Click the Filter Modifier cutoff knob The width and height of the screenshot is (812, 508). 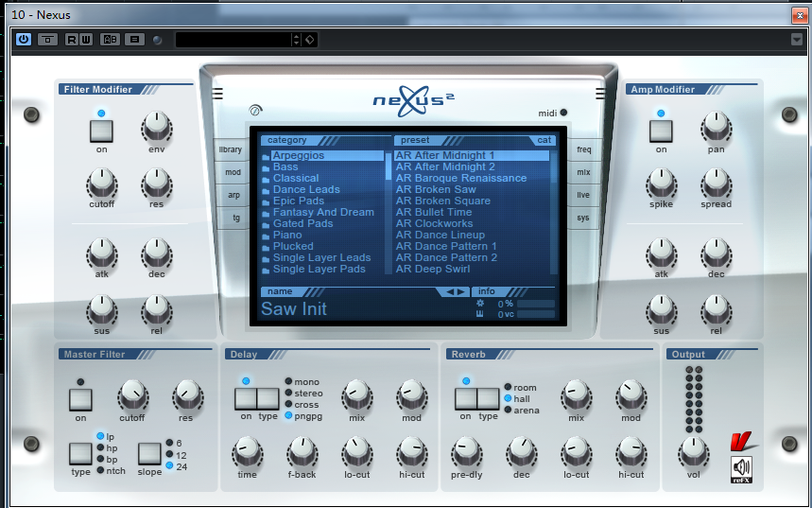click(x=102, y=183)
